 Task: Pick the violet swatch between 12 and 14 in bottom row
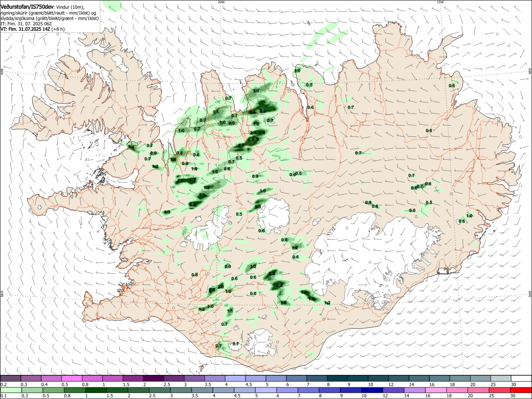pos(393,390)
